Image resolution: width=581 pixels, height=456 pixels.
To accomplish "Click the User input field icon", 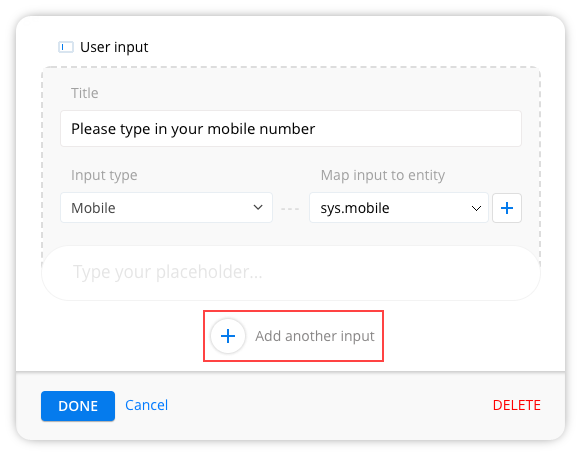I will (x=66, y=47).
